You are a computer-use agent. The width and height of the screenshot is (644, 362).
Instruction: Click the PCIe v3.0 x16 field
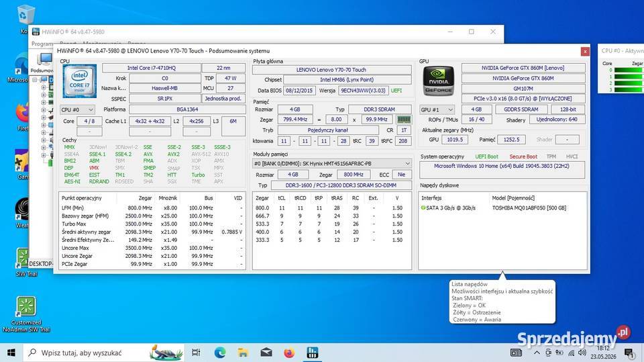(x=523, y=99)
